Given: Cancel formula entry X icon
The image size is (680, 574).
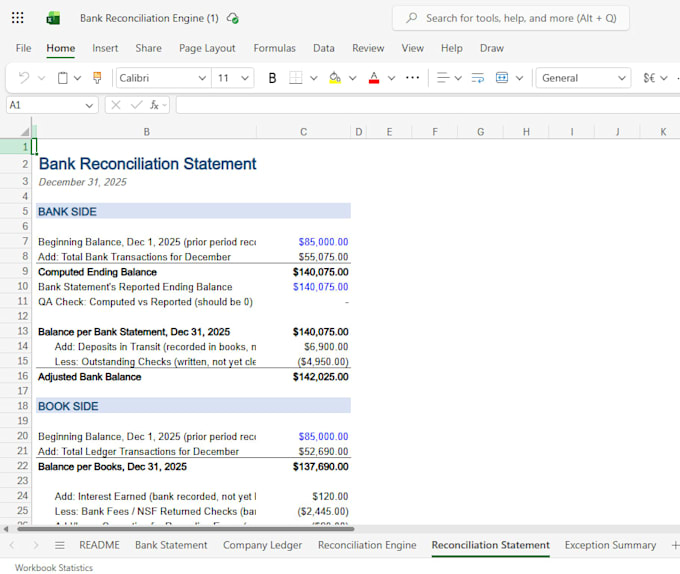Looking at the screenshot, I should tap(115, 105).
